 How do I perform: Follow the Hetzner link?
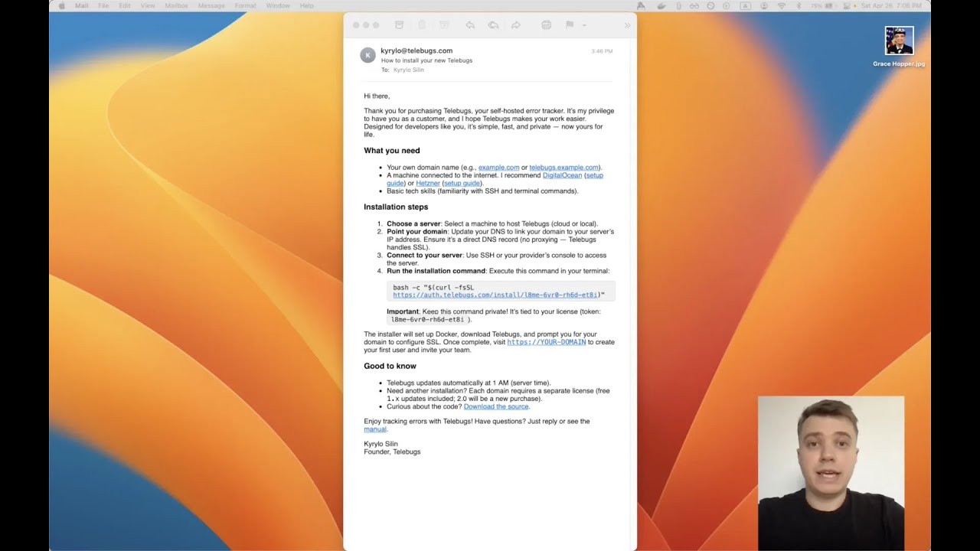click(x=428, y=184)
